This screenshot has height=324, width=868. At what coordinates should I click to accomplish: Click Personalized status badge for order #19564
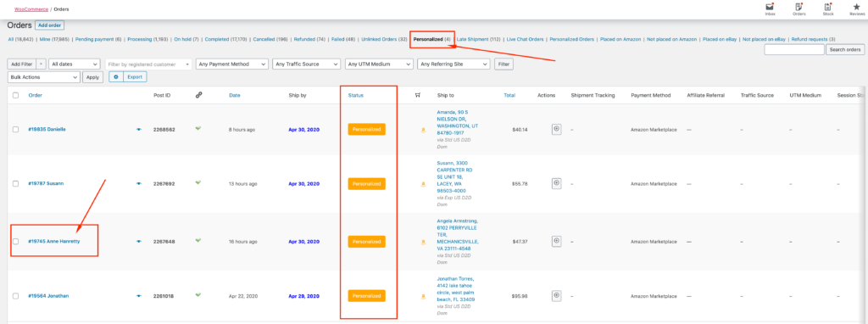tap(366, 296)
